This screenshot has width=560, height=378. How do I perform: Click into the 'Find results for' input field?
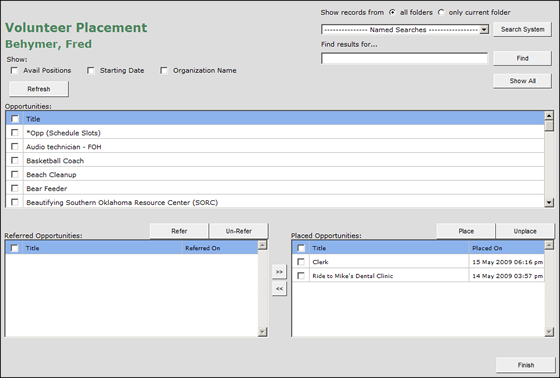(x=404, y=58)
